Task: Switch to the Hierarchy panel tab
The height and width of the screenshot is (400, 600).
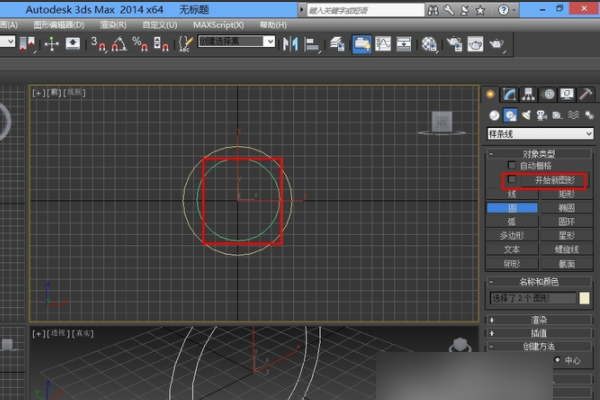Action: (528, 94)
